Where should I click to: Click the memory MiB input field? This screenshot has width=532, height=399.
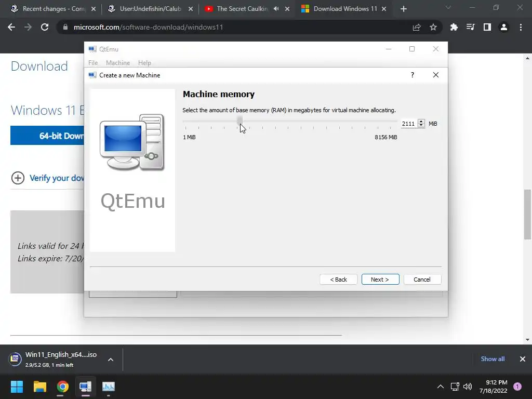point(409,124)
